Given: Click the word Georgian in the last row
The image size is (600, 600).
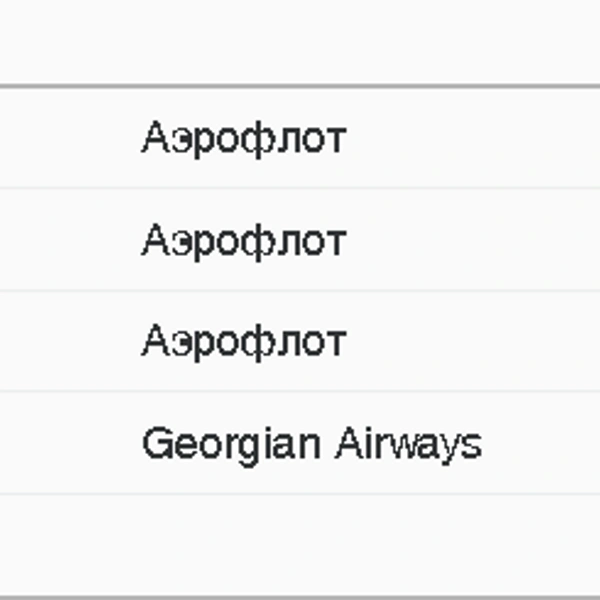Looking at the screenshot, I should pos(231,446).
